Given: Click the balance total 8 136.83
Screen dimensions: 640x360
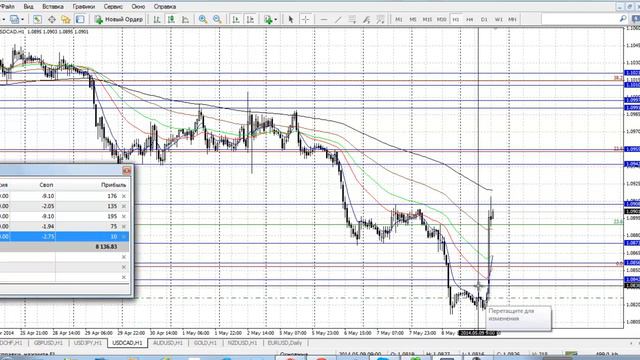Looking at the screenshot, I should tap(107, 247).
